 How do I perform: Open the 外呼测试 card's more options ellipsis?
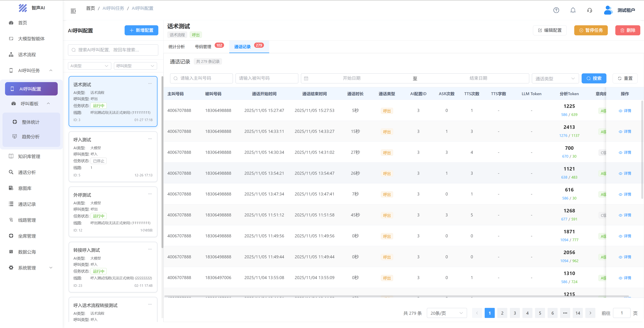150,194
